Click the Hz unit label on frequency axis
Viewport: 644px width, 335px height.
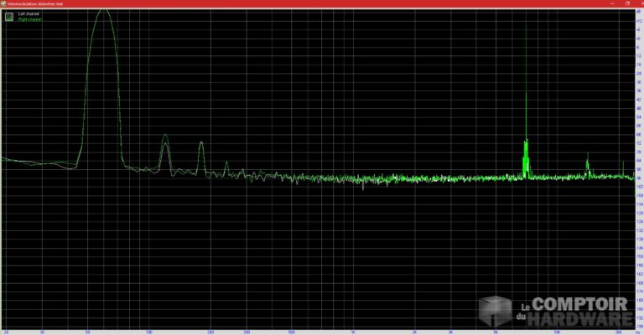pos(636,332)
